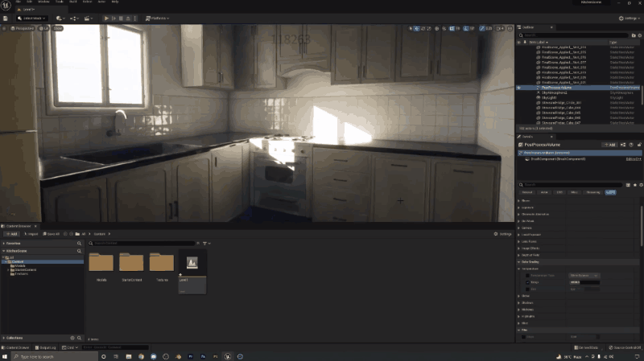Open the StarterContent folder

click(x=131, y=265)
